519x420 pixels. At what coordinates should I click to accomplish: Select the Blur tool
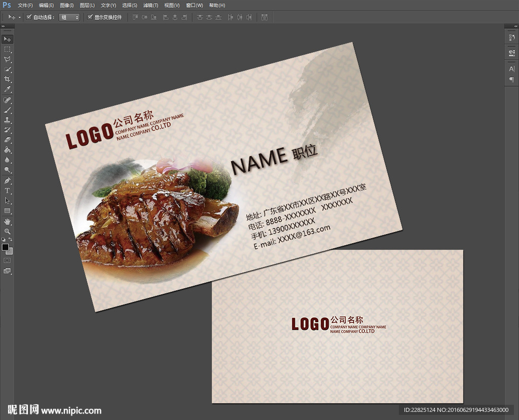coord(7,160)
